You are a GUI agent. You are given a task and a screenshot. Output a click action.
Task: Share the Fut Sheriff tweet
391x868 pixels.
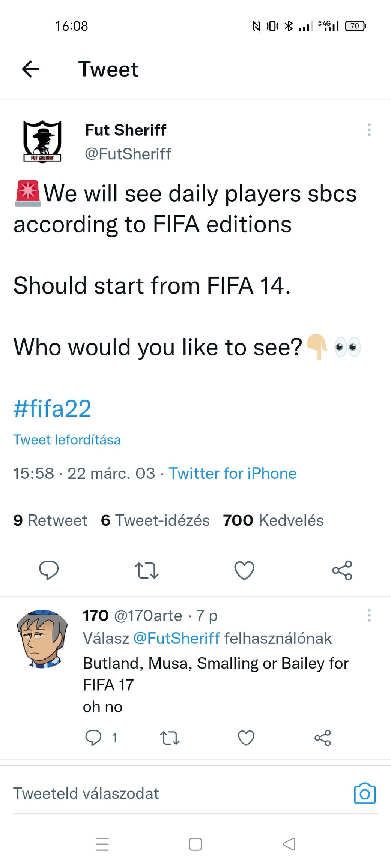click(x=342, y=570)
